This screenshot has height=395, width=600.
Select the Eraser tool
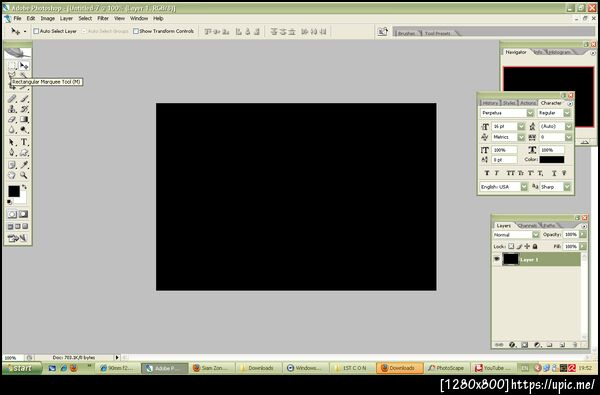pyautogui.click(x=12, y=120)
